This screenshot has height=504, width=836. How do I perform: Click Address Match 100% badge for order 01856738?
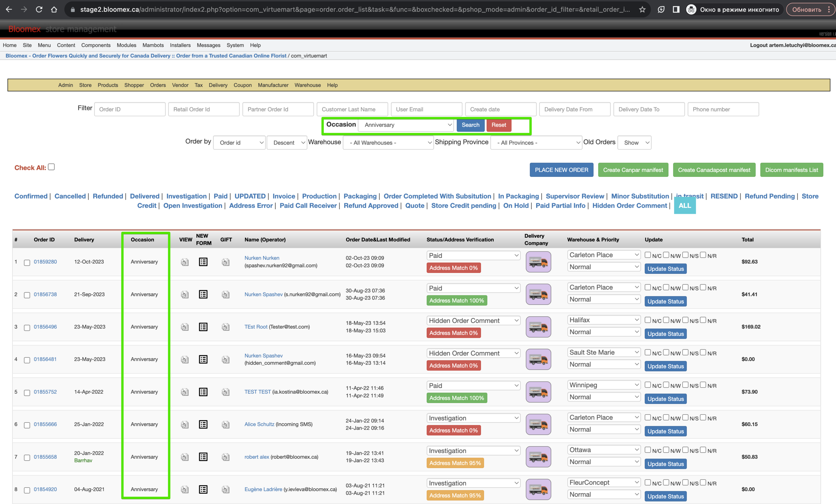457,301
